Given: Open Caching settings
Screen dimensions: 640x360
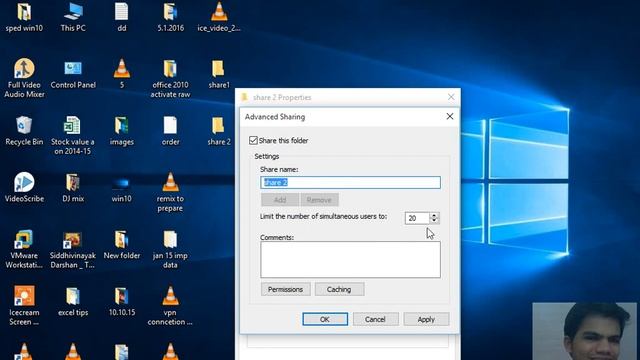Looking at the screenshot, I should click(x=339, y=289).
